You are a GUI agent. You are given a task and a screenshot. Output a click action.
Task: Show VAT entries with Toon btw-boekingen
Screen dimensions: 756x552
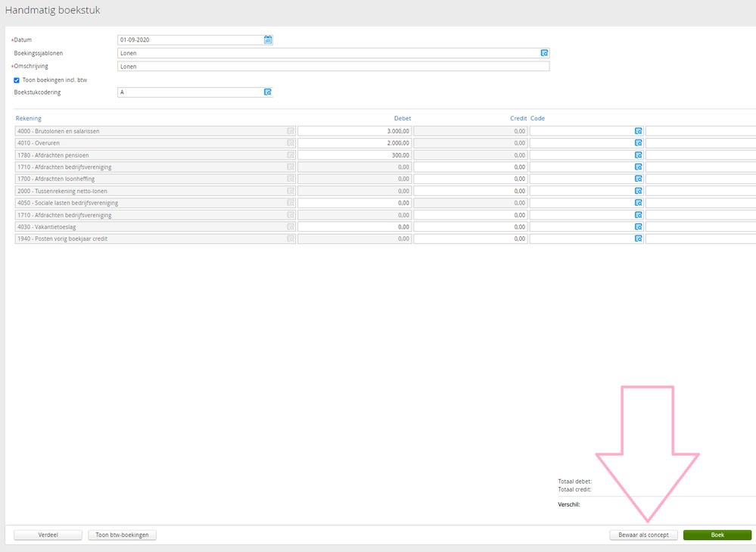coord(122,535)
